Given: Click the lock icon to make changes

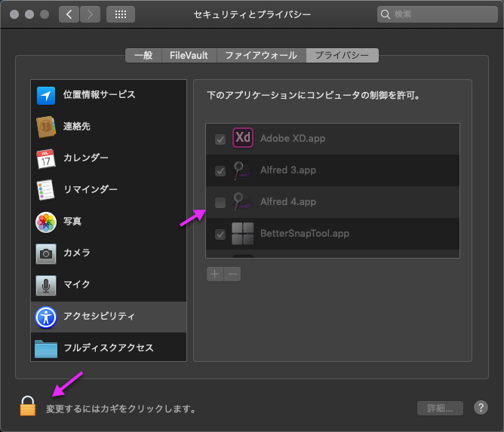Looking at the screenshot, I should 28,406.
